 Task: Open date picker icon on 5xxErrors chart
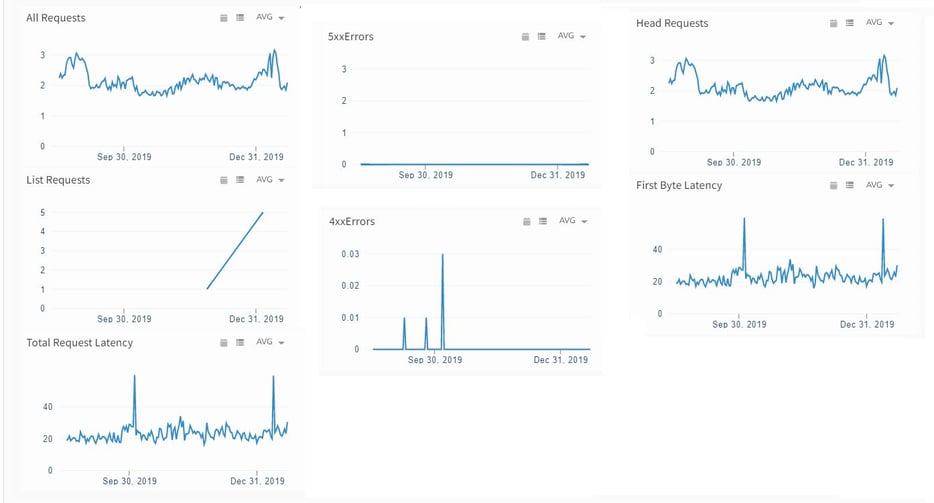[525, 37]
